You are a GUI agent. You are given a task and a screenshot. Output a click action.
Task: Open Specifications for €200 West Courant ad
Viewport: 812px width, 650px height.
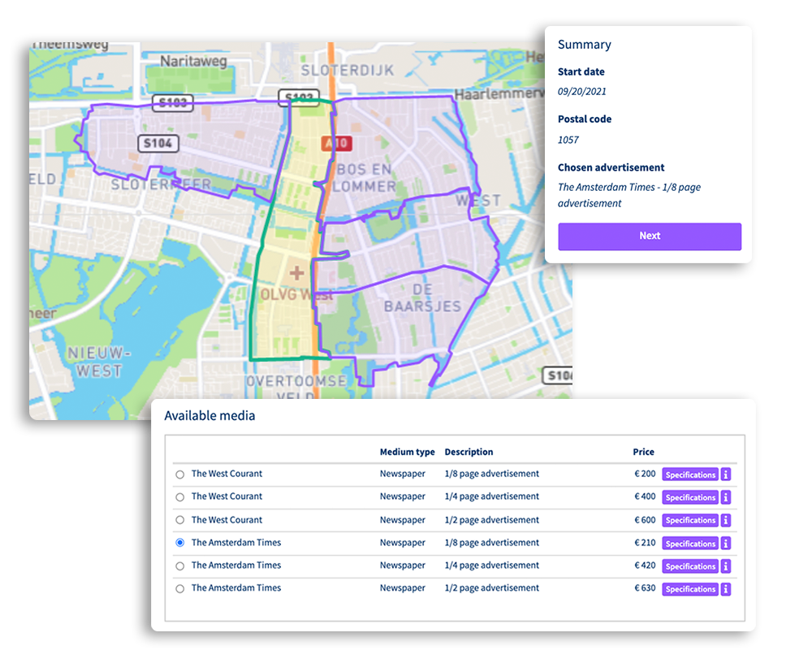(x=690, y=474)
